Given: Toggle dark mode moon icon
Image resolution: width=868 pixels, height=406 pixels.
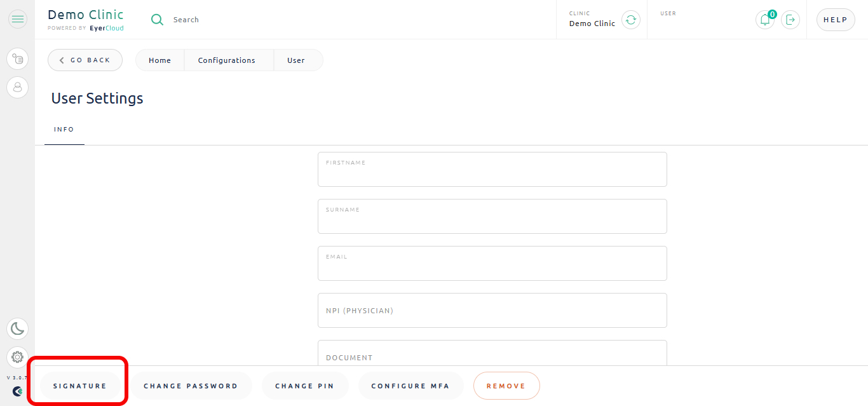Looking at the screenshot, I should [18, 328].
